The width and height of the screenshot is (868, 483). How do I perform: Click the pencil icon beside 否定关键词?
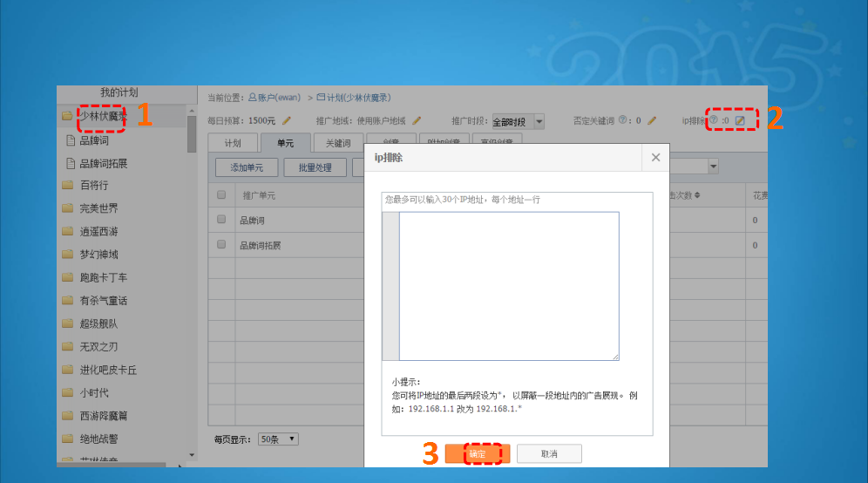pos(652,120)
